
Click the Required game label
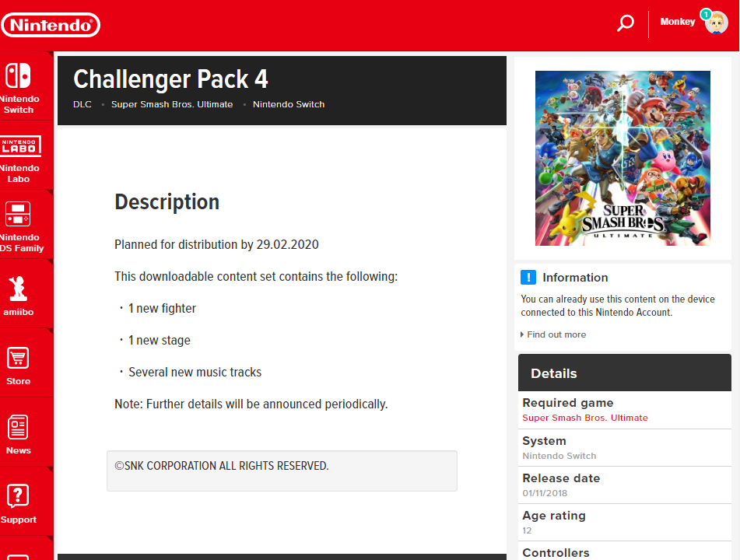(x=568, y=403)
